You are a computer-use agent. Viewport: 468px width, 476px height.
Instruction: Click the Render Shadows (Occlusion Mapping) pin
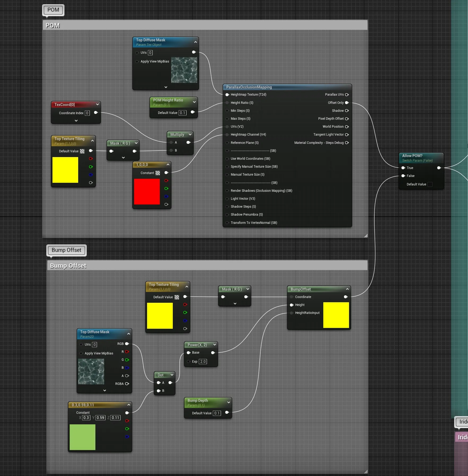(x=227, y=191)
